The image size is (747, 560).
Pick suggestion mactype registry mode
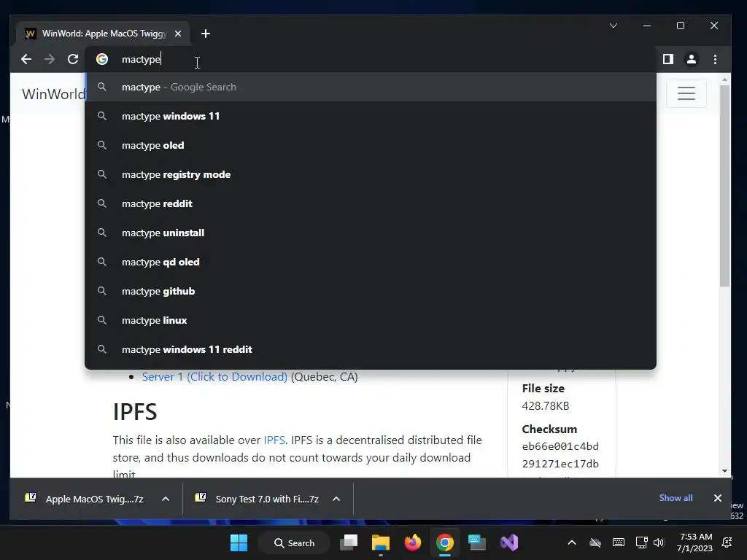[371, 175]
